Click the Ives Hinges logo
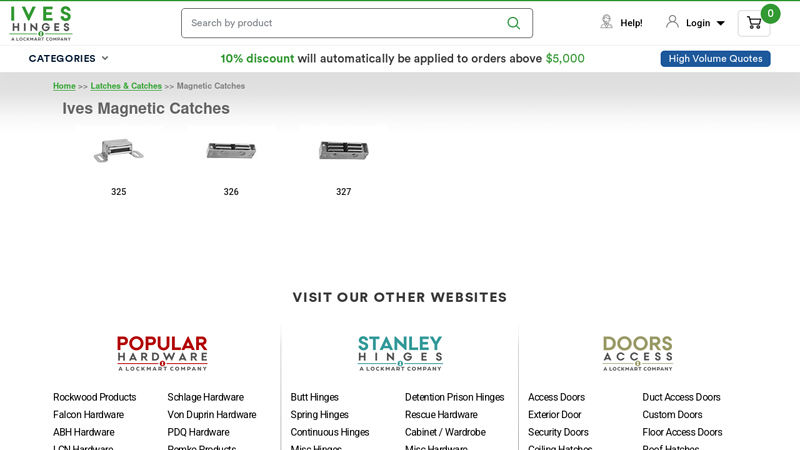The height and width of the screenshot is (450, 800). [41, 23]
